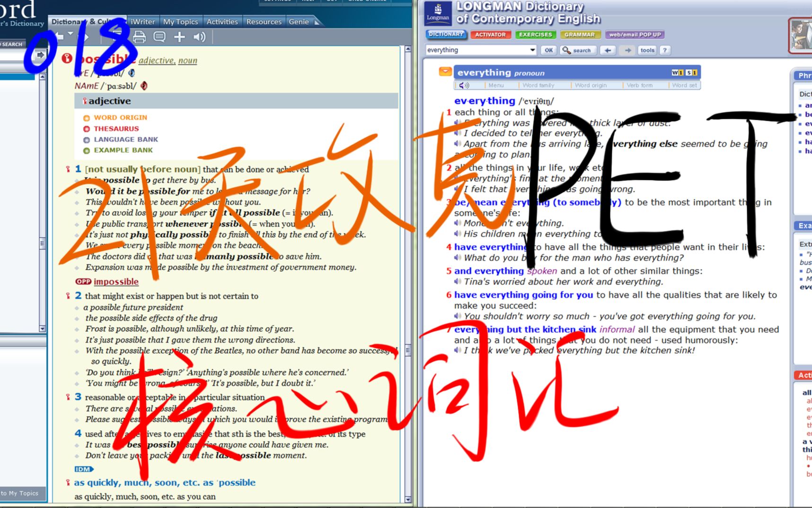Click the Longman logo
Image resolution: width=812 pixels, height=508 pixels.
tap(438, 13)
